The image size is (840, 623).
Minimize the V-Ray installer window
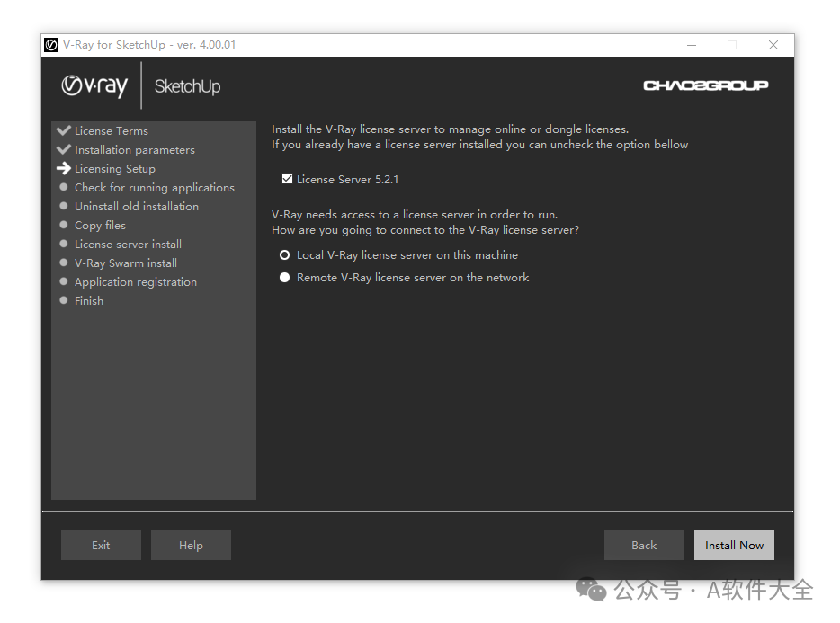click(x=692, y=45)
